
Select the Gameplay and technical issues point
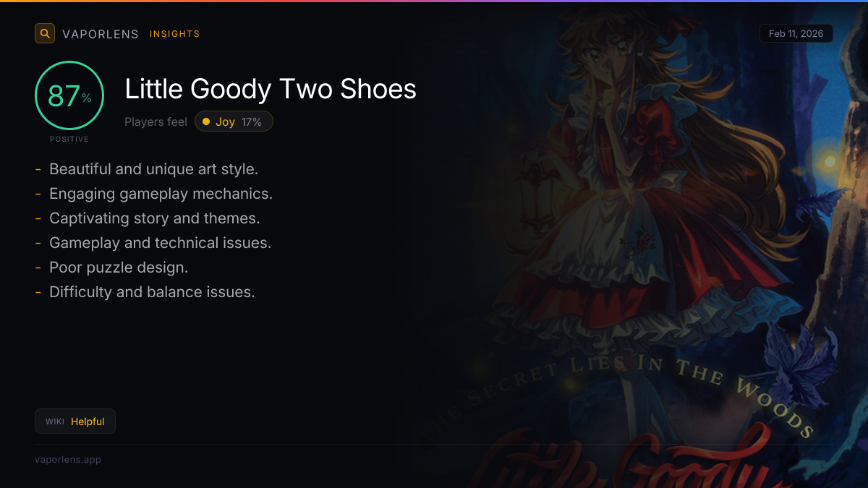tap(160, 243)
